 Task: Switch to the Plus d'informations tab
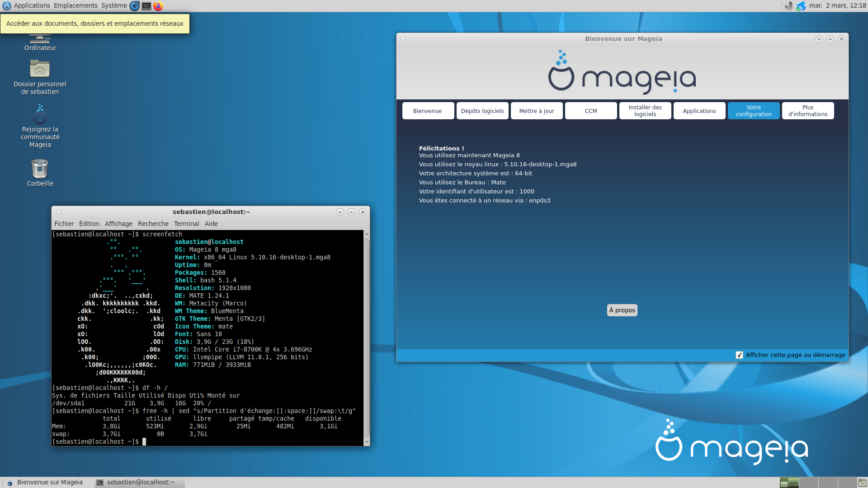coord(808,111)
